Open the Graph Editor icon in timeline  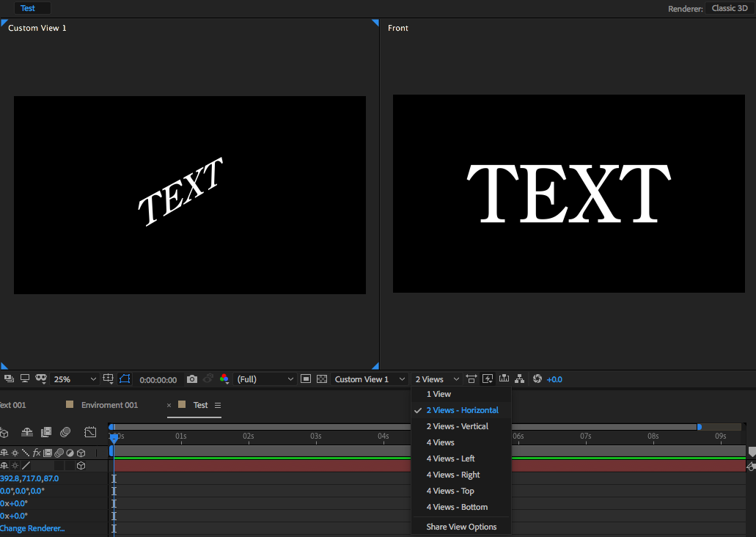[x=90, y=432]
